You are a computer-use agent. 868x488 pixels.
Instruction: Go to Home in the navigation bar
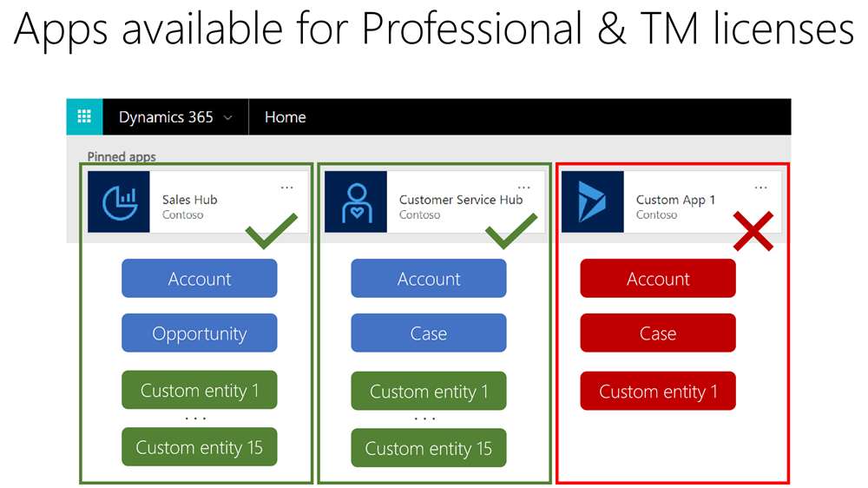tap(285, 117)
